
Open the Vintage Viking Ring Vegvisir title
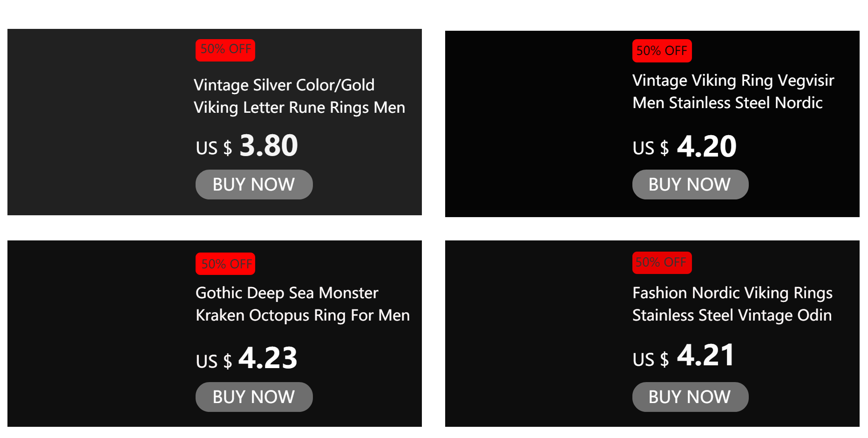coord(733,92)
